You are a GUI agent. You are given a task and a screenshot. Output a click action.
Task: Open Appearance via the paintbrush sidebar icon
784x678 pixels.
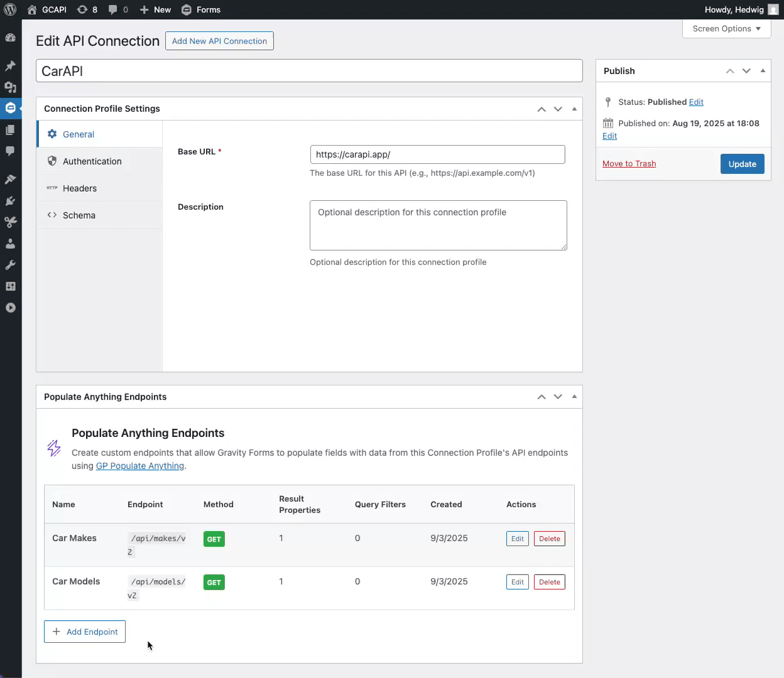coord(11,180)
